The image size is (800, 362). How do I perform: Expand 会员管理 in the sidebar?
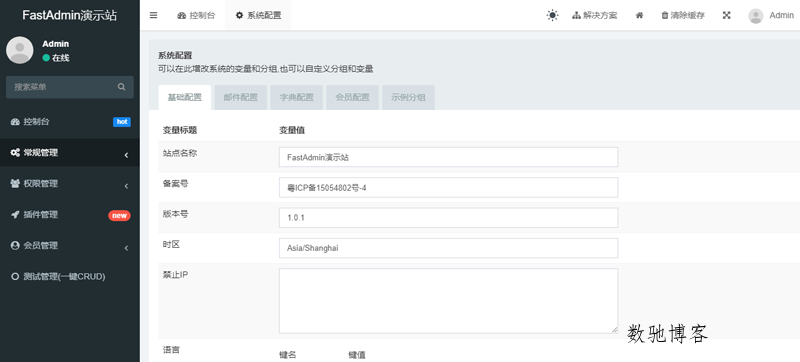pyautogui.click(x=70, y=246)
